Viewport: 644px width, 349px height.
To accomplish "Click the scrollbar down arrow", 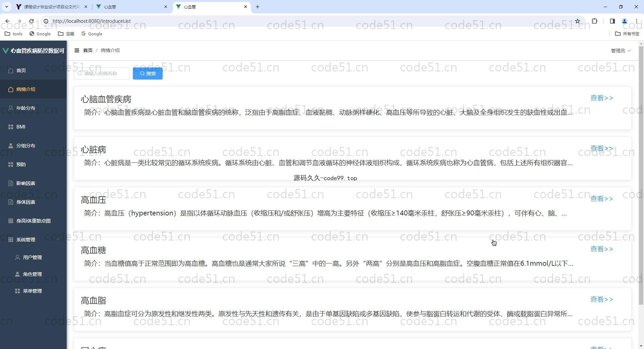I will coord(641,346).
